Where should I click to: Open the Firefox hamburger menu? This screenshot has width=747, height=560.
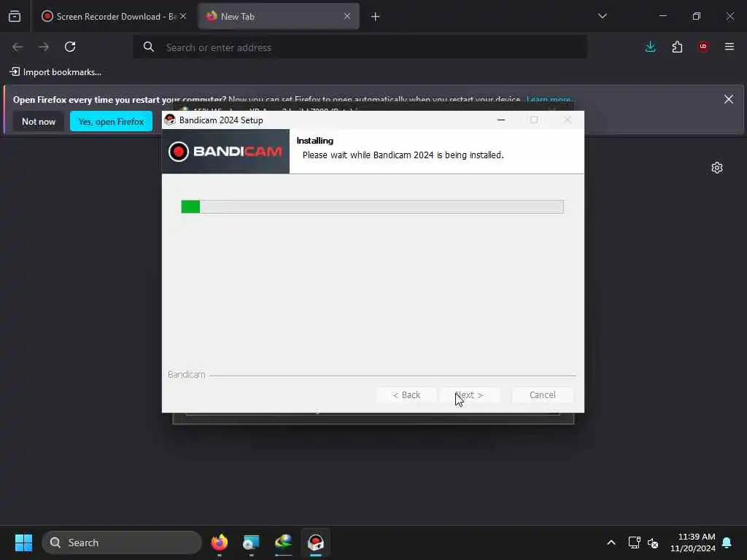tap(729, 47)
